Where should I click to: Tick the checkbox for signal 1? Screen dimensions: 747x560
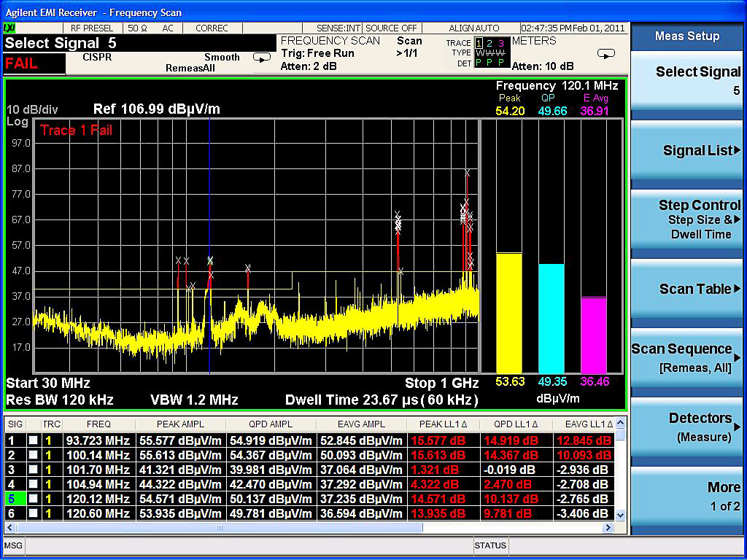33,440
